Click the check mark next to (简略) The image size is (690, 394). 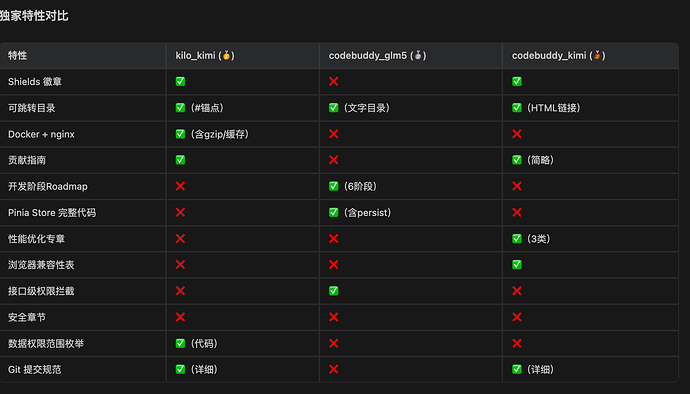pos(517,160)
